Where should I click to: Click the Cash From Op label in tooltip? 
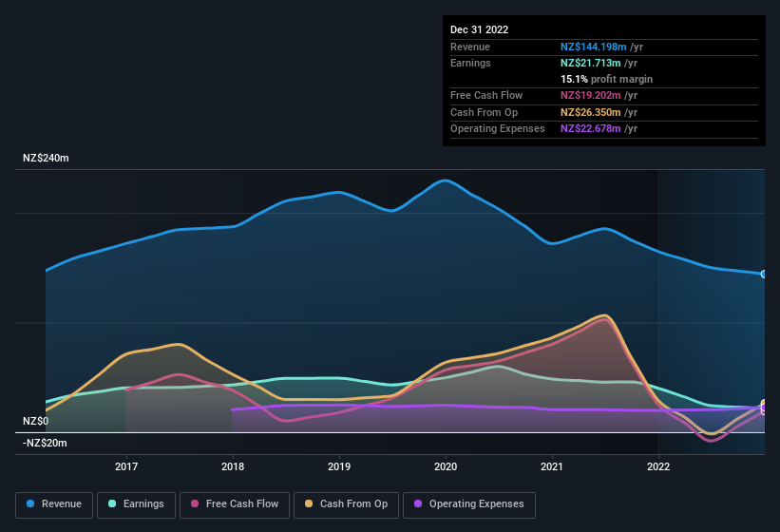click(x=484, y=112)
